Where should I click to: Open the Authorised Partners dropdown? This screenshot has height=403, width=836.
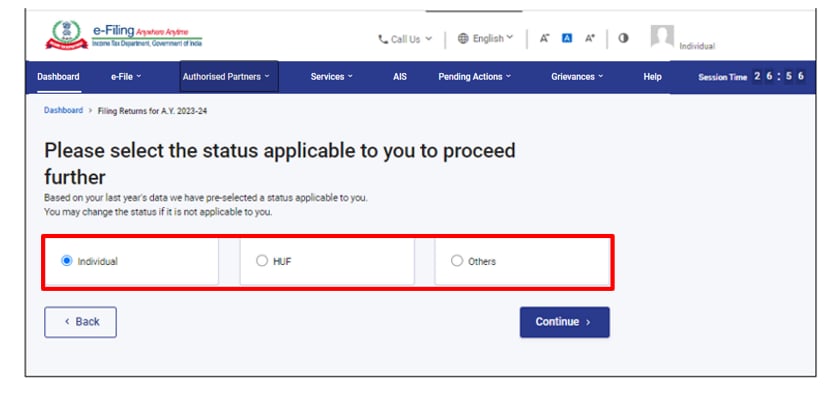click(229, 77)
